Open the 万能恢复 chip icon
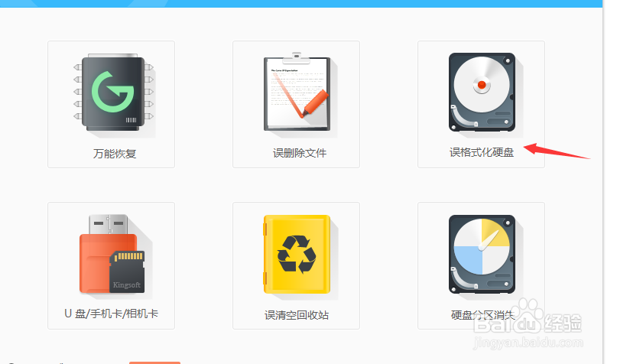The width and height of the screenshot is (617, 364). click(113, 92)
